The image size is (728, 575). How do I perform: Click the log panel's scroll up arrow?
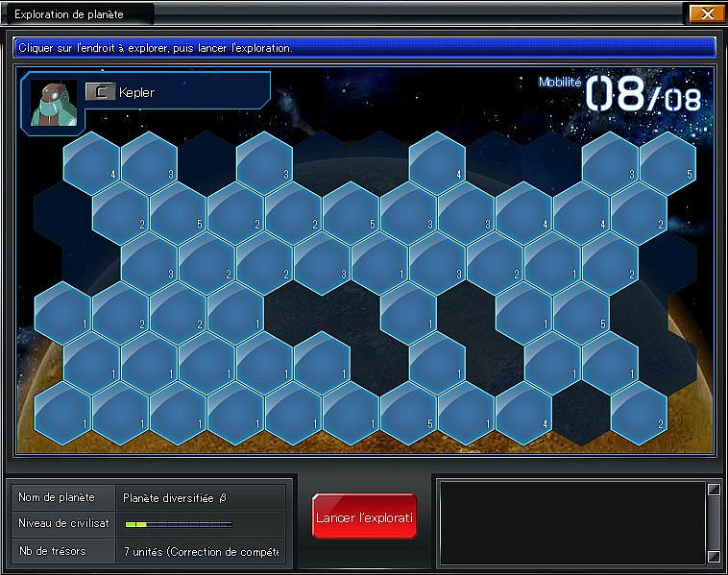[x=714, y=490]
